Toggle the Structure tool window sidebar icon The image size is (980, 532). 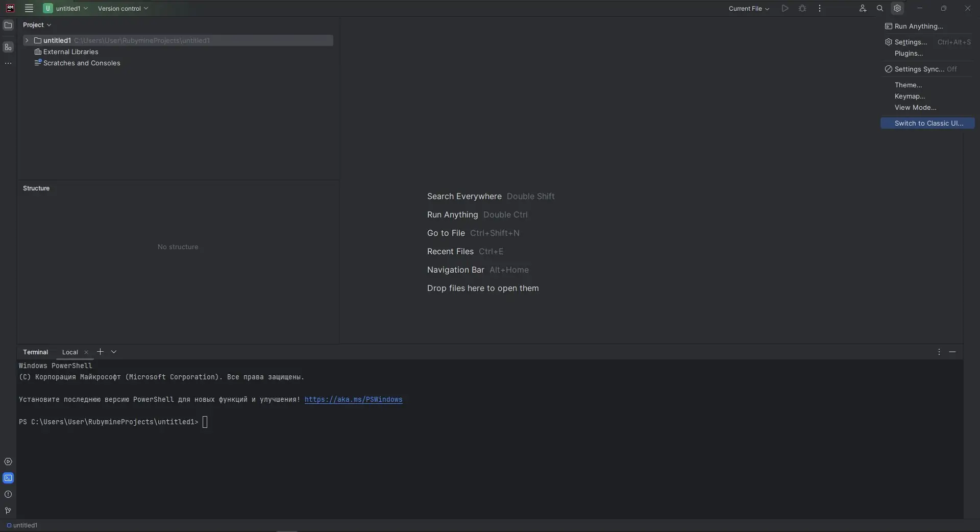8,47
